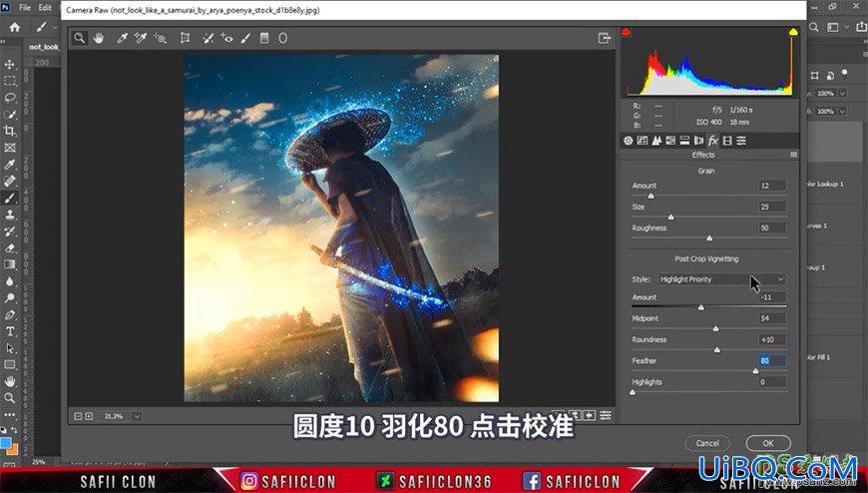Adjust the Grain Amount slider handle

651,196
